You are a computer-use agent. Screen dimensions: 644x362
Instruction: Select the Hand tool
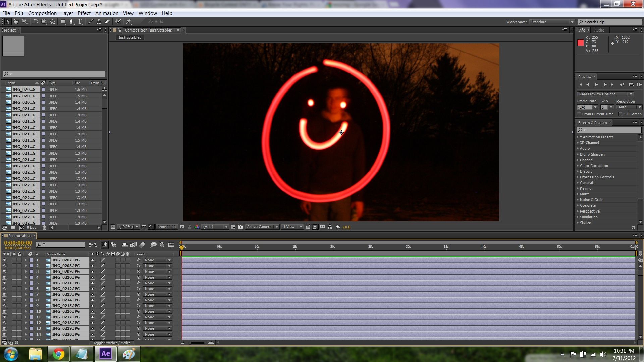(x=16, y=21)
